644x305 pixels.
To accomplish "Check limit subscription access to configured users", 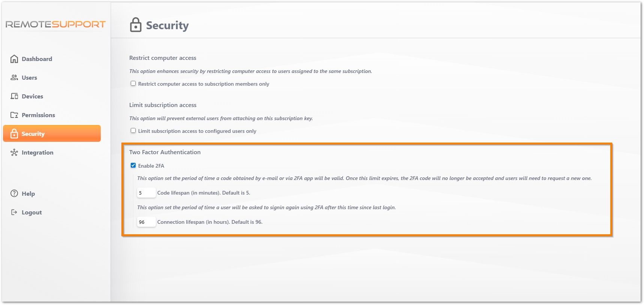I will point(133,131).
